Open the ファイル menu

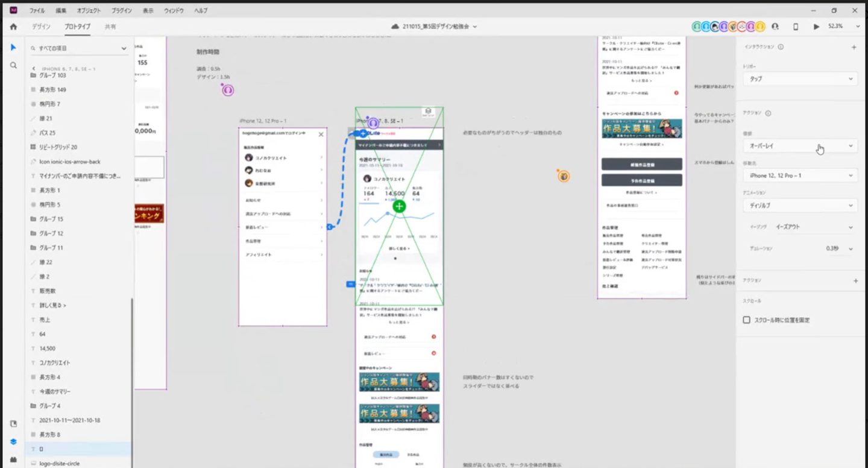click(x=37, y=11)
